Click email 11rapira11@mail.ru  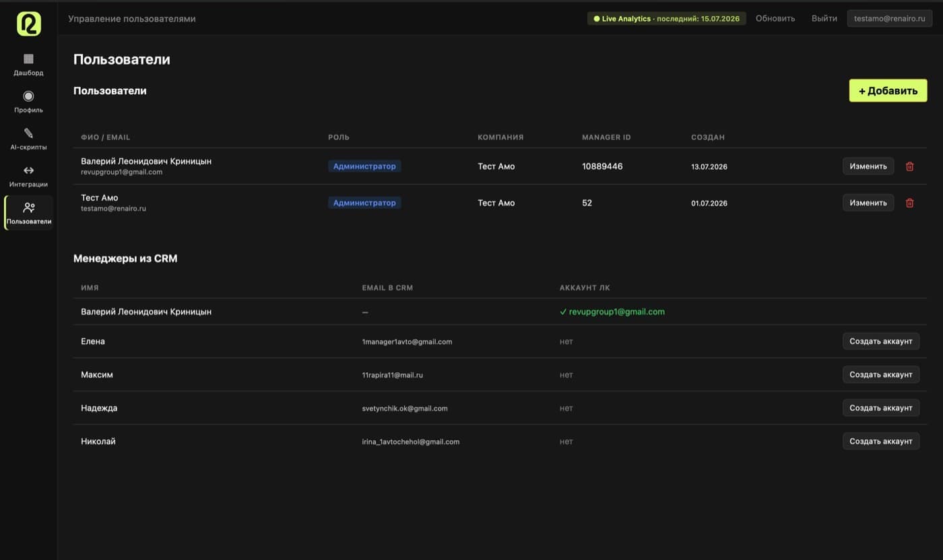392,375
